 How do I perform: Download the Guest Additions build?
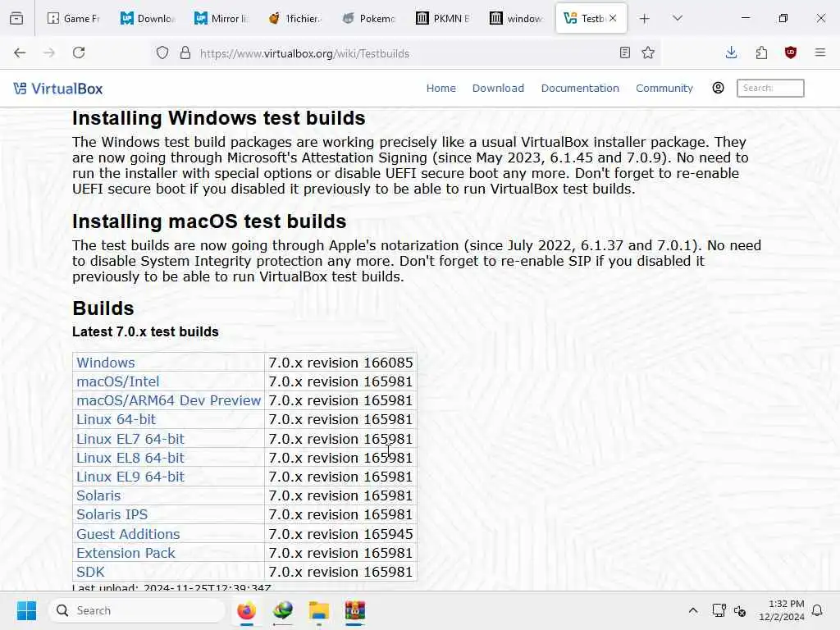(x=128, y=534)
